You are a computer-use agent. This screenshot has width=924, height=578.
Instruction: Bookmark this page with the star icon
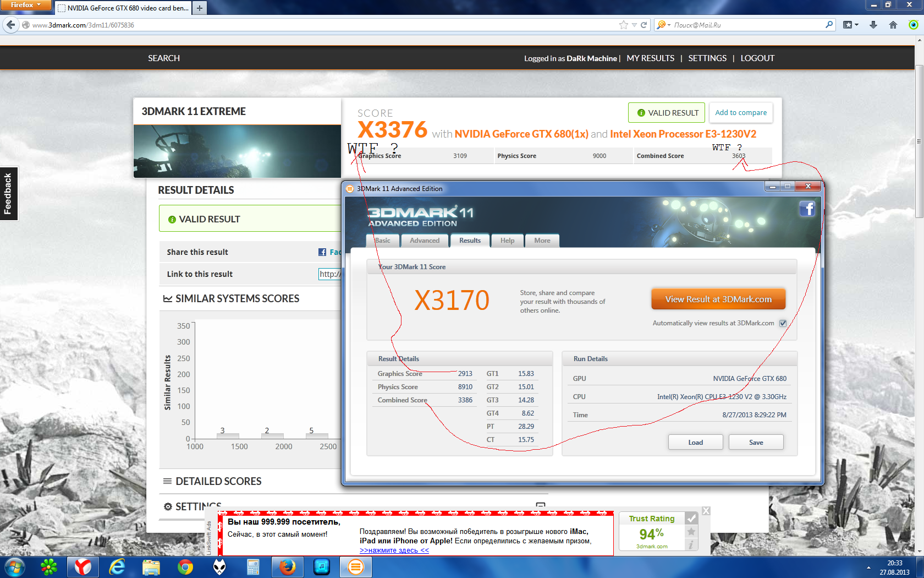tap(623, 25)
